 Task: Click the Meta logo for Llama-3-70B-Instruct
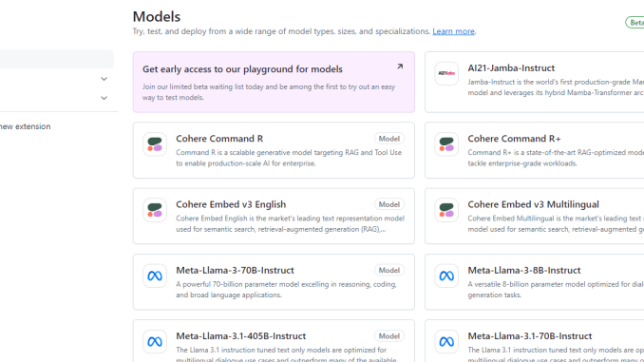coord(155,276)
